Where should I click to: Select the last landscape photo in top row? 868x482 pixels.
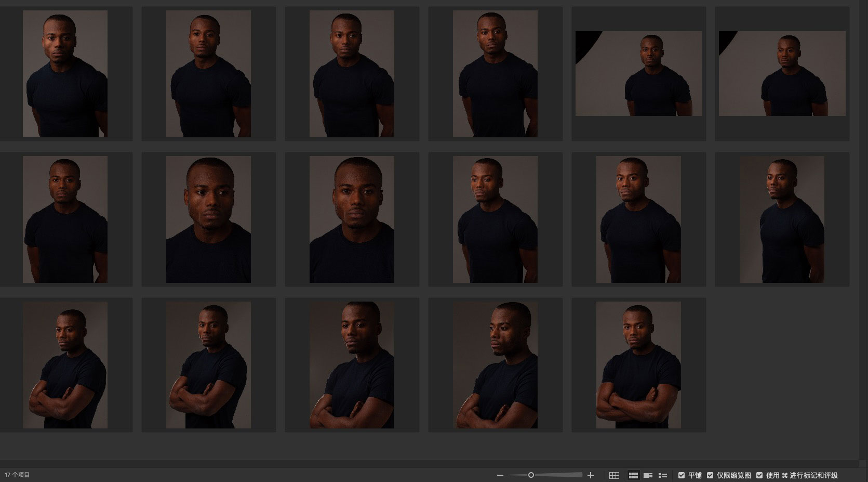(782, 73)
